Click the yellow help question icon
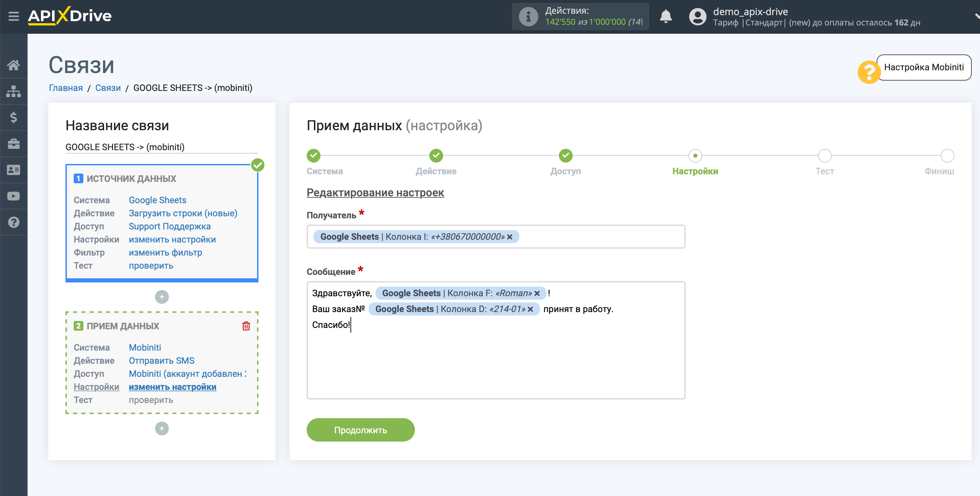The height and width of the screenshot is (496, 980). coord(869,72)
